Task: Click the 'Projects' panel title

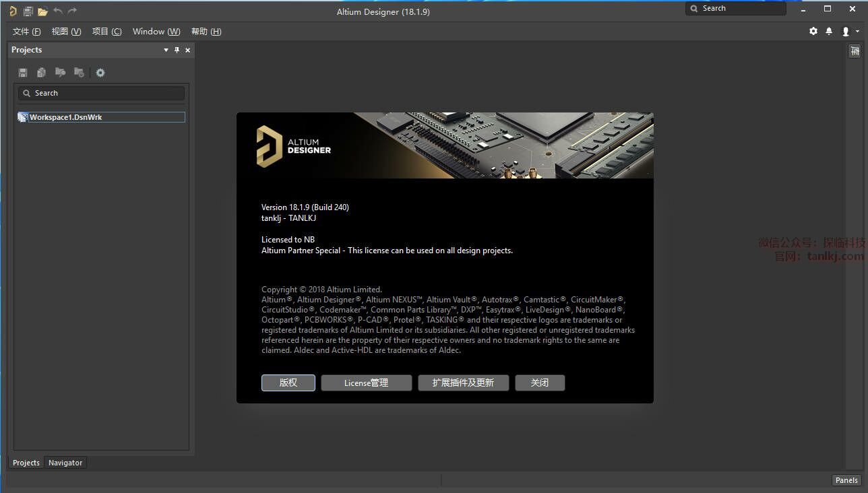Action: click(x=27, y=50)
